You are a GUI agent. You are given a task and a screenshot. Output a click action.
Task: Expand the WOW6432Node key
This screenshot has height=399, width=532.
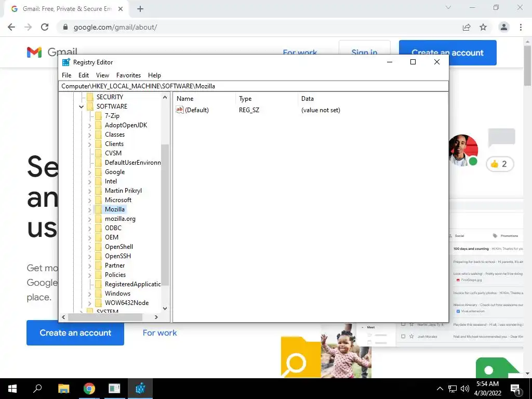pyautogui.click(x=89, y=303)
